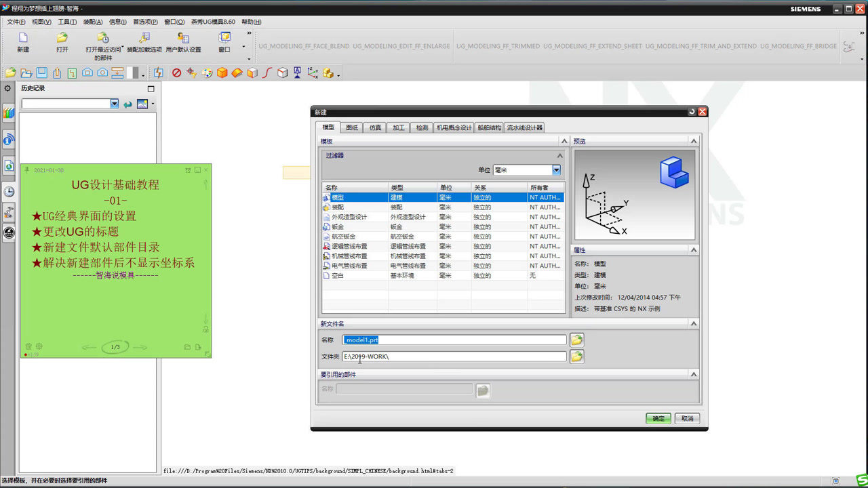Open the History clock tab in sidebar

[x=9, y=192]
